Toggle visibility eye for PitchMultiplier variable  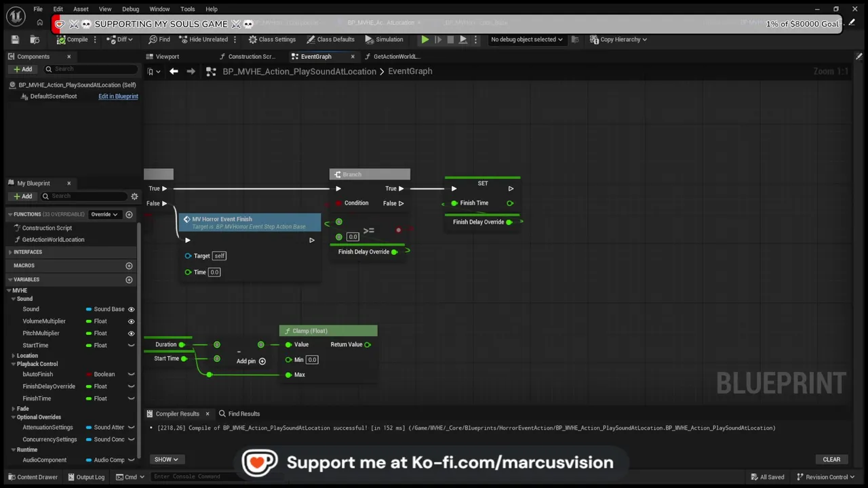(x=132, y=333)
